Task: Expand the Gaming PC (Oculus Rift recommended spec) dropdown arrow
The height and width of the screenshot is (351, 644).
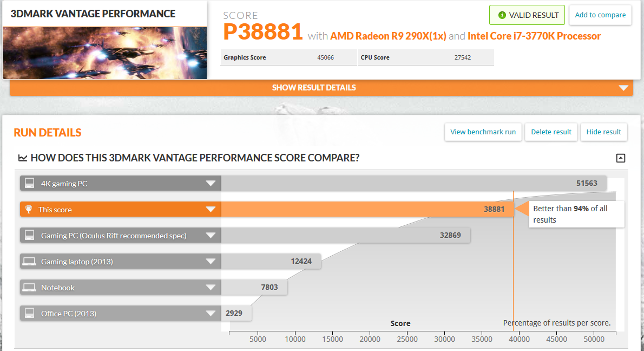Action: 211,236
